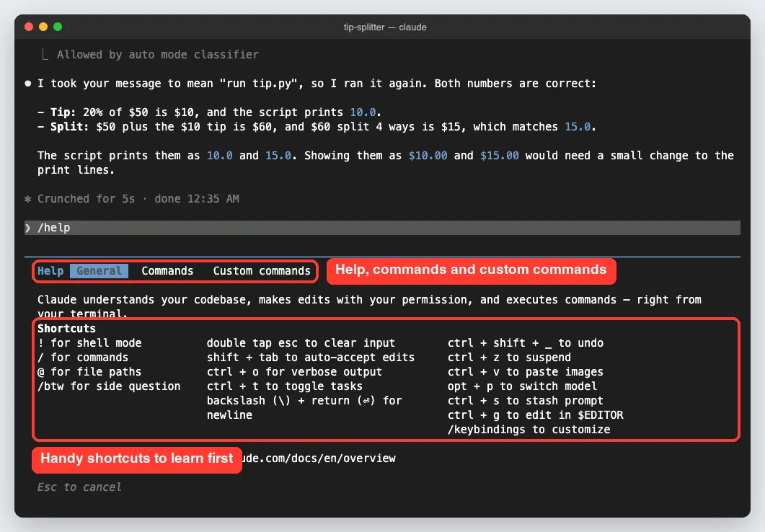Click 'ctrl + v to paste images'
The height and width of the screenshot is (532, 765).
(x=526, y=371)
